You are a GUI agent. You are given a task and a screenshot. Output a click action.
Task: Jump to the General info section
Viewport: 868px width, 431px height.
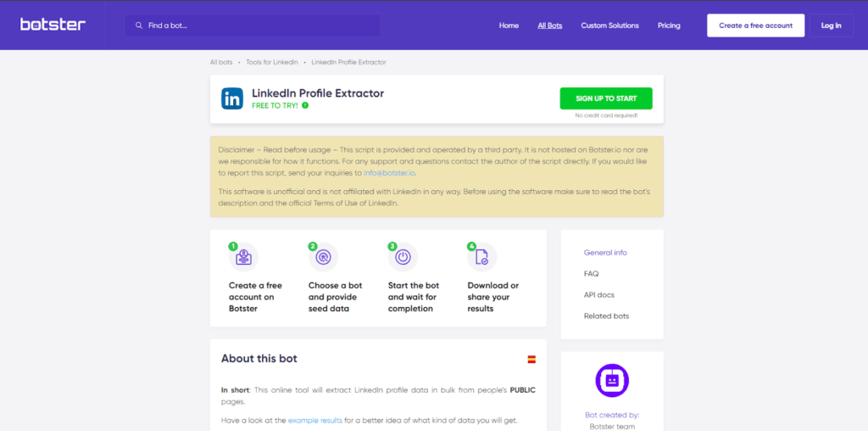605,253
